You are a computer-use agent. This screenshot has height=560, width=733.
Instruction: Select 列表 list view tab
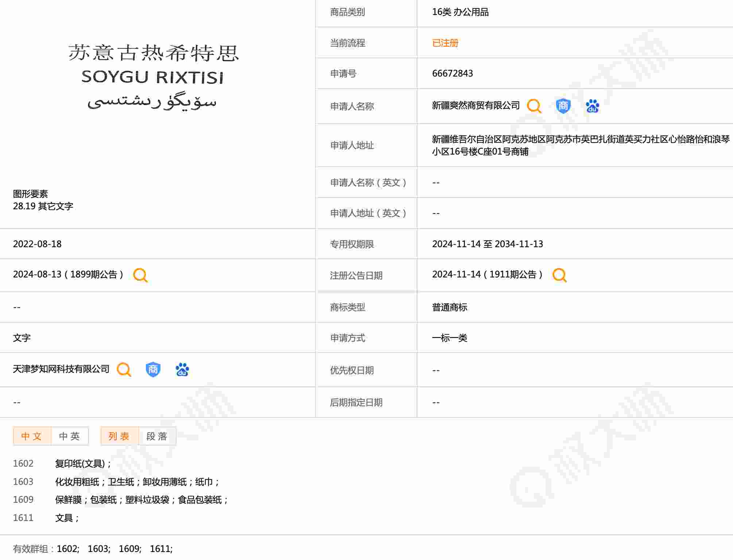(119, 436)
